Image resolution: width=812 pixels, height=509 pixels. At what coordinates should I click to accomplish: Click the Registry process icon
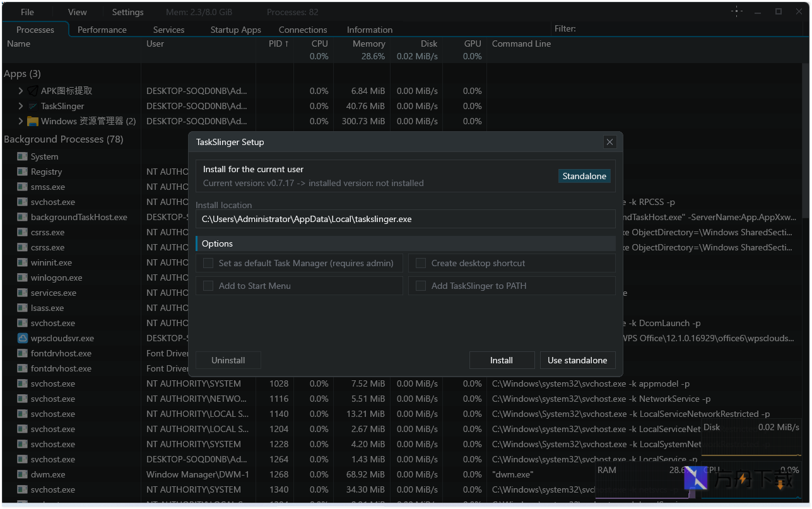tap(22, 172)
